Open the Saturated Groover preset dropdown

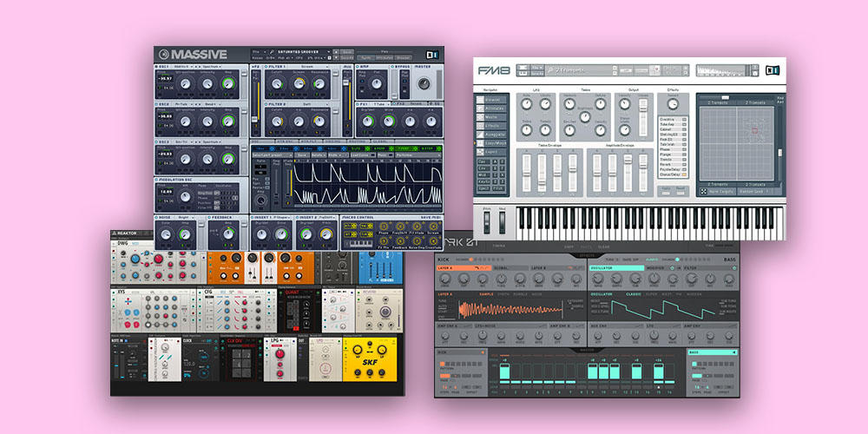304,50
